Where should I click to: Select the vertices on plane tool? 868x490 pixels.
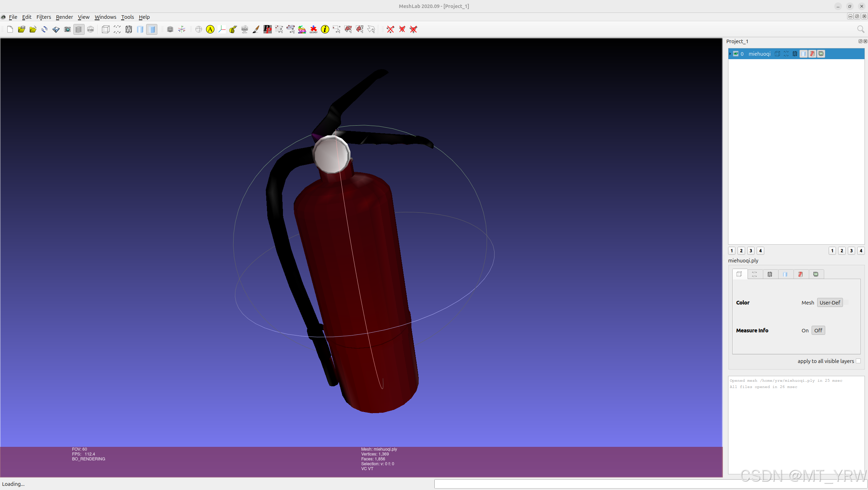pyautogui.click(x=291, y=30)
